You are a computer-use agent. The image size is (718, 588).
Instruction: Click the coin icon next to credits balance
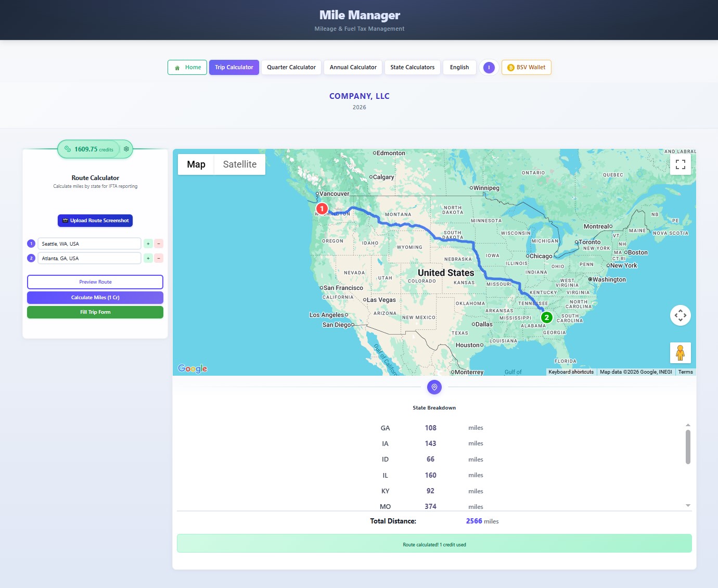click(67, 149)
